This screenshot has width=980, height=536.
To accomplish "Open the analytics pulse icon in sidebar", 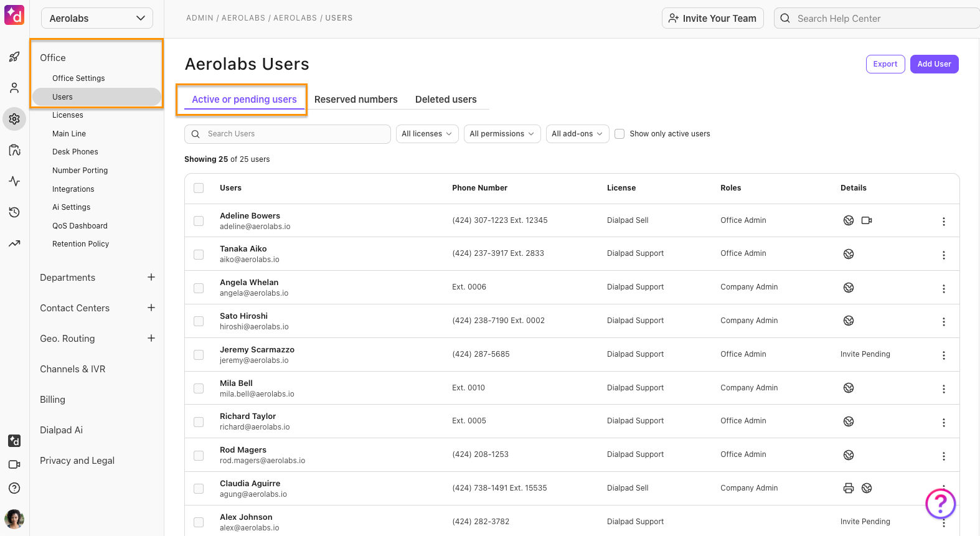I will pos(14,181).
